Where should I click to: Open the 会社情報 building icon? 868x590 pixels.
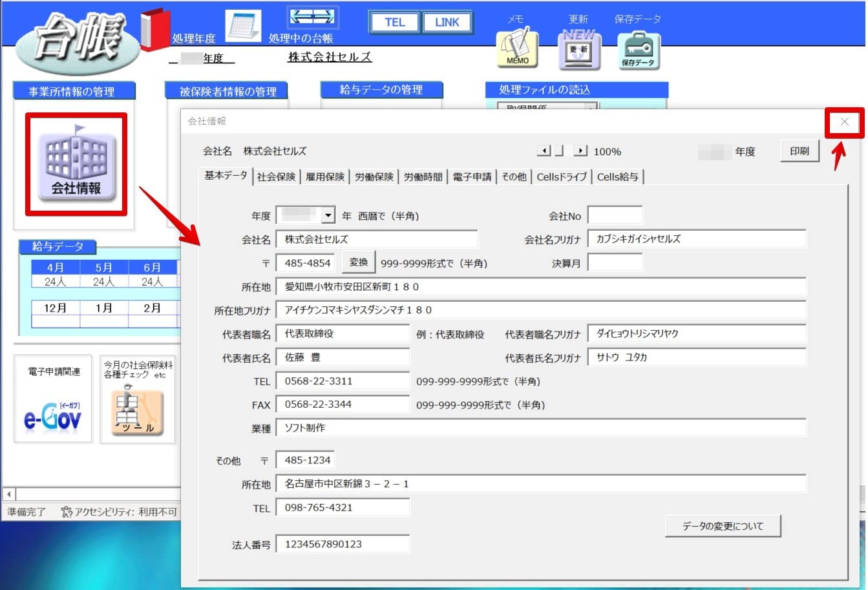point(76,164)
